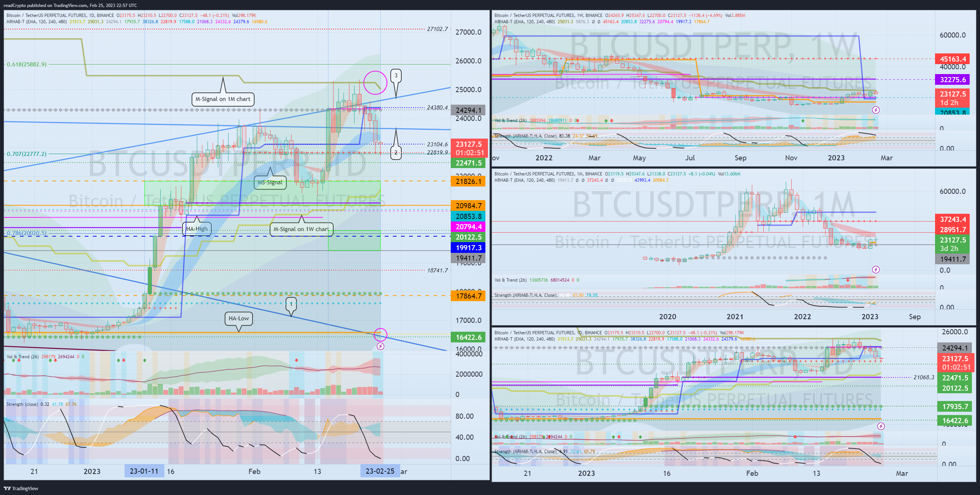Click the callout numbered 3

tap(396, 75)
